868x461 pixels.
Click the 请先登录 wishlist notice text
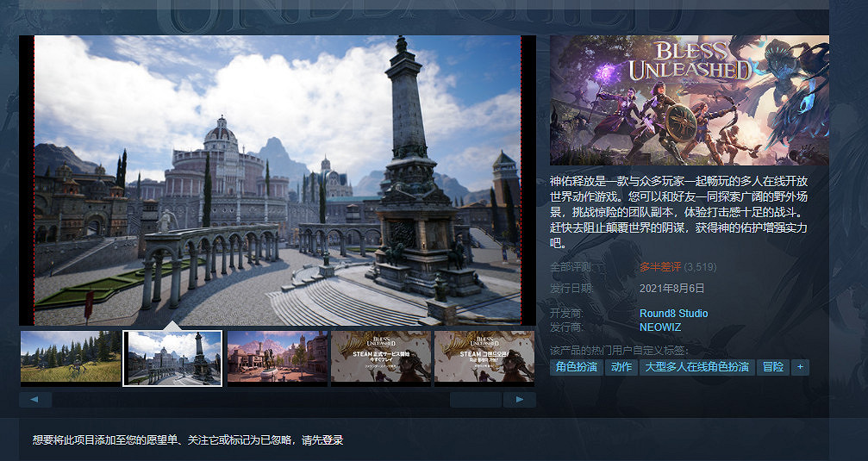322,440
